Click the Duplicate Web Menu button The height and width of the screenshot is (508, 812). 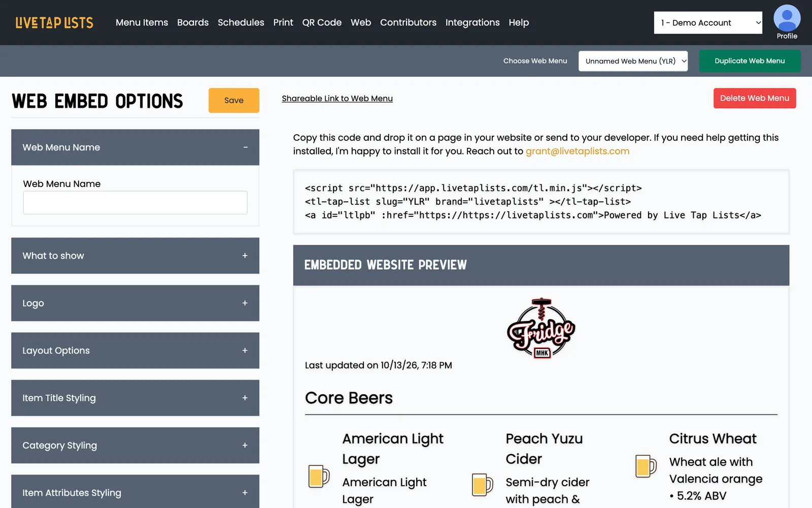tap(750, 61)
